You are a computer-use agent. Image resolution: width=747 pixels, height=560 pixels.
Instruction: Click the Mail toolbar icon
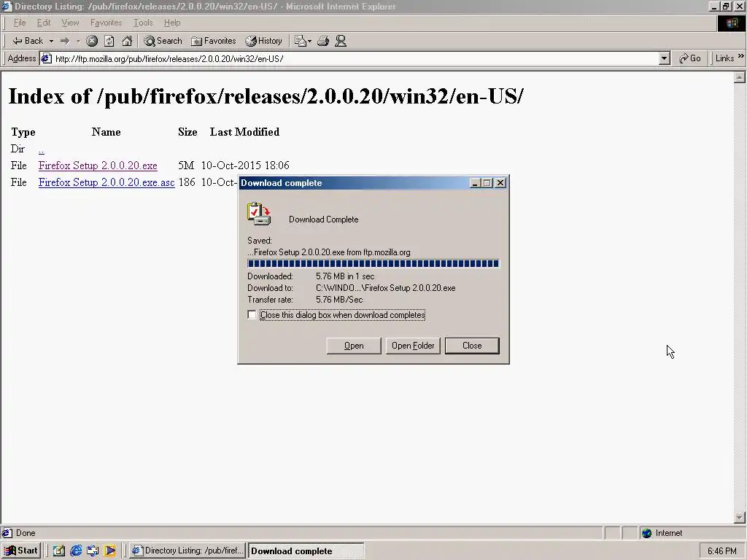pos(300,41)
